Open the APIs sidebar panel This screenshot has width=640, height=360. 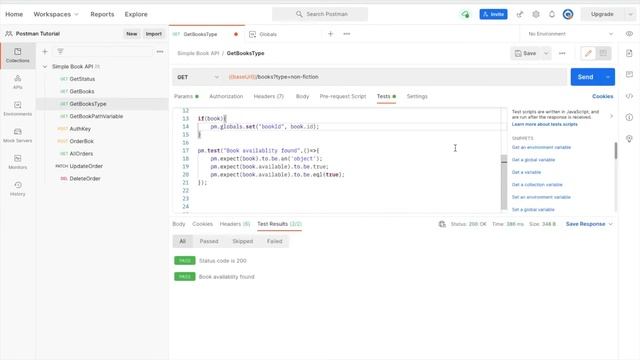click(x=18, y=82)
